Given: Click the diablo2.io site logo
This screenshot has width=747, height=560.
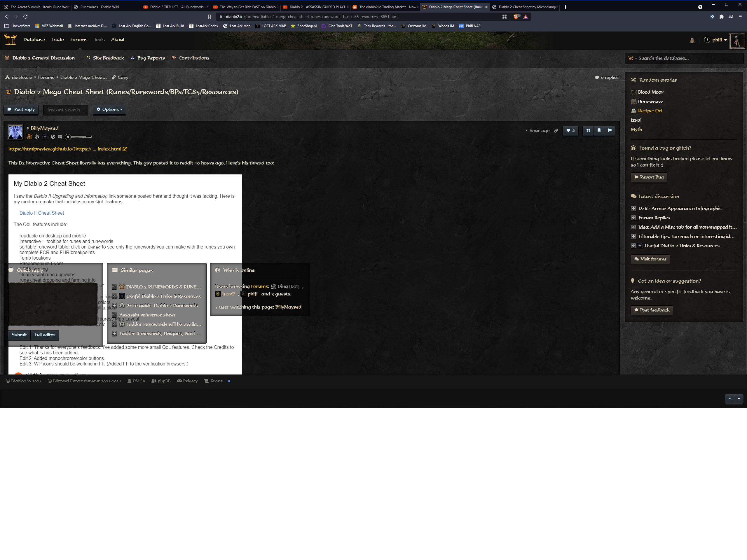Looking at the screenshot, I should pyautogui.click(x=11, y=40).
